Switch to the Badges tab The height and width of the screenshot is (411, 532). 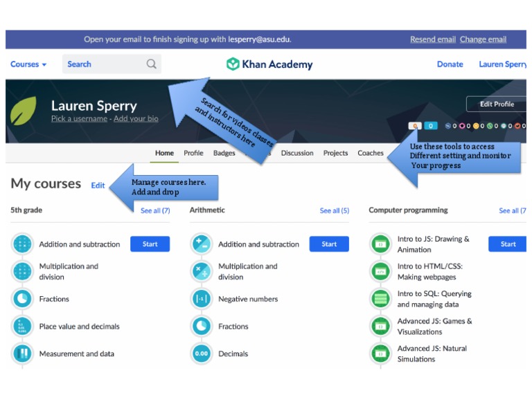[x=224, y=153]
